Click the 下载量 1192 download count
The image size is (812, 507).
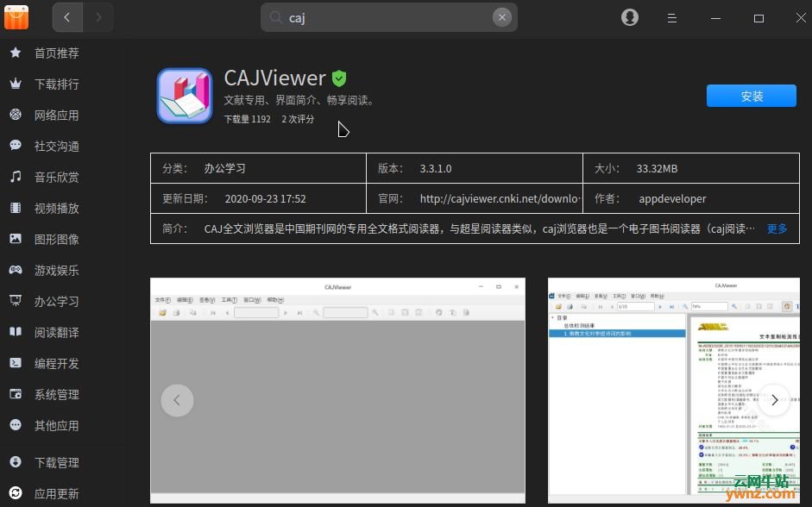coord(247,119)
